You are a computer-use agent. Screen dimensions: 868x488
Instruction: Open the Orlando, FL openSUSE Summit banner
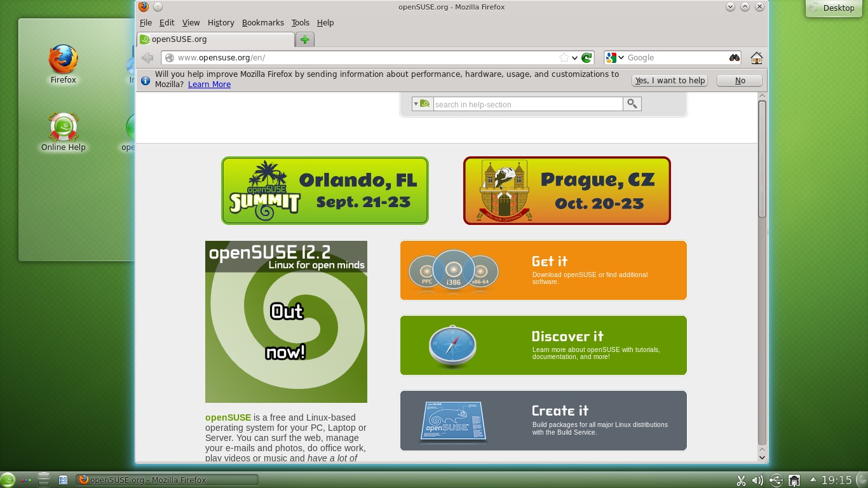(325, 191)
